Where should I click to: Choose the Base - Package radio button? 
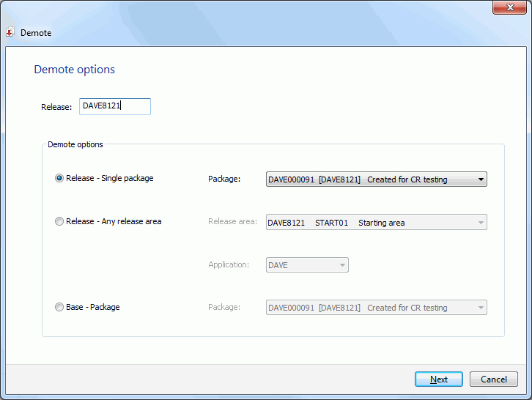59,307
